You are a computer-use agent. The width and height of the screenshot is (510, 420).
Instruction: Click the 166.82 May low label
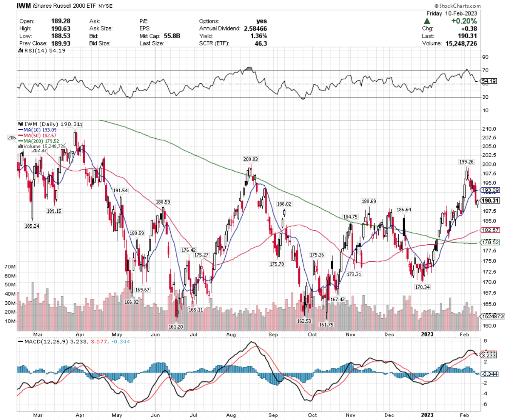(131, 302)
